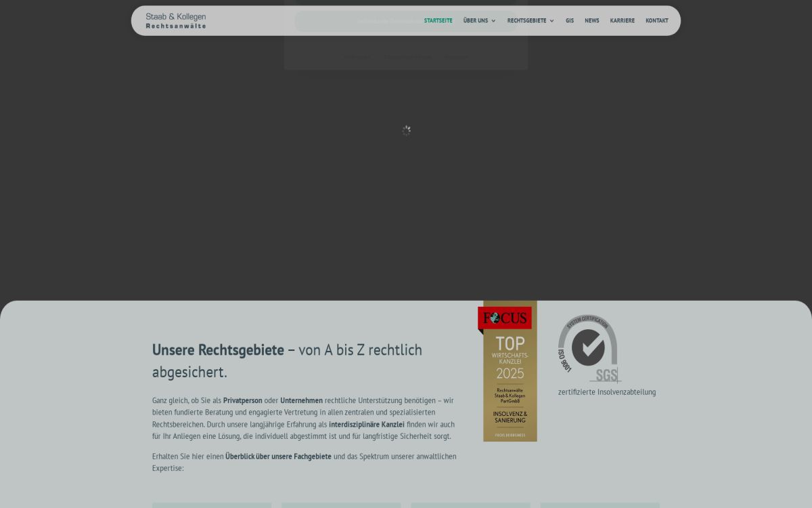Click the red FOCUS logo on the award badge
The image size is (812, 508).
click(505, 318)
